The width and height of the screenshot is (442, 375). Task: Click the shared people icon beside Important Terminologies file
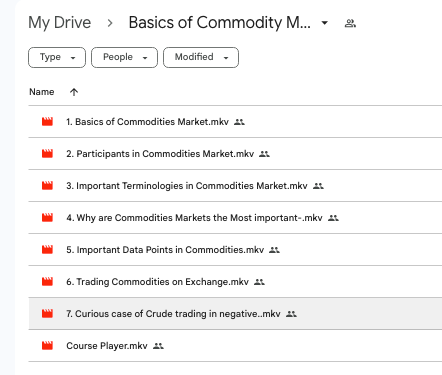coord(318,186)
